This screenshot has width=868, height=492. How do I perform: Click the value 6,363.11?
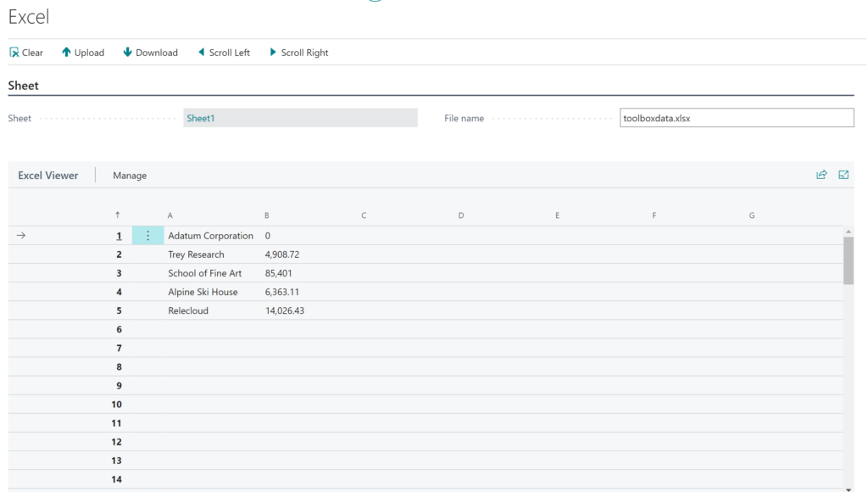[281, 293]
